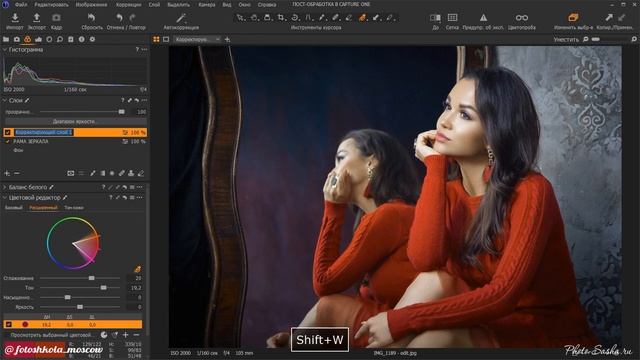Click the orange Изменить выбранное icon

pyautogui.click(x=573, y=18)
